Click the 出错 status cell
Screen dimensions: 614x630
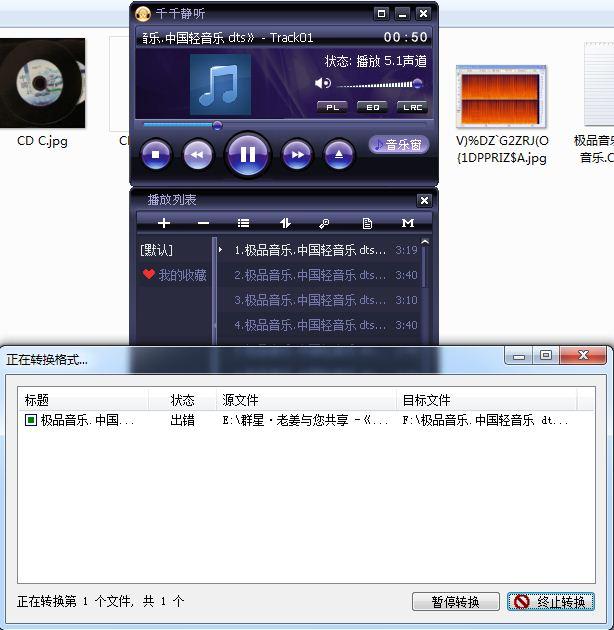182,420
